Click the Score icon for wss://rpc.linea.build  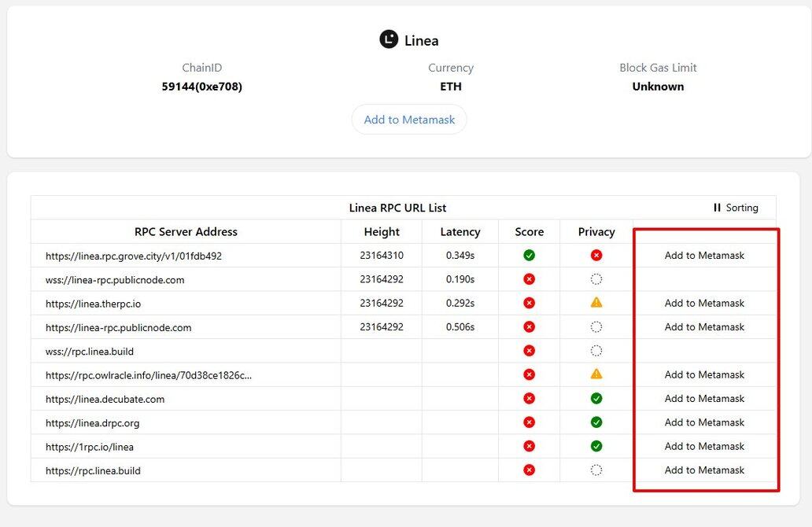tap(529, 351)
